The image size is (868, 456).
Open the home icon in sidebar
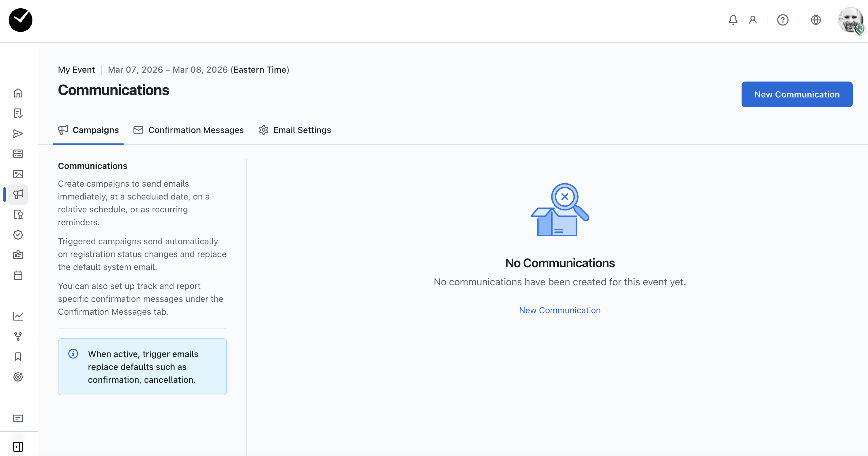(18, 93)
